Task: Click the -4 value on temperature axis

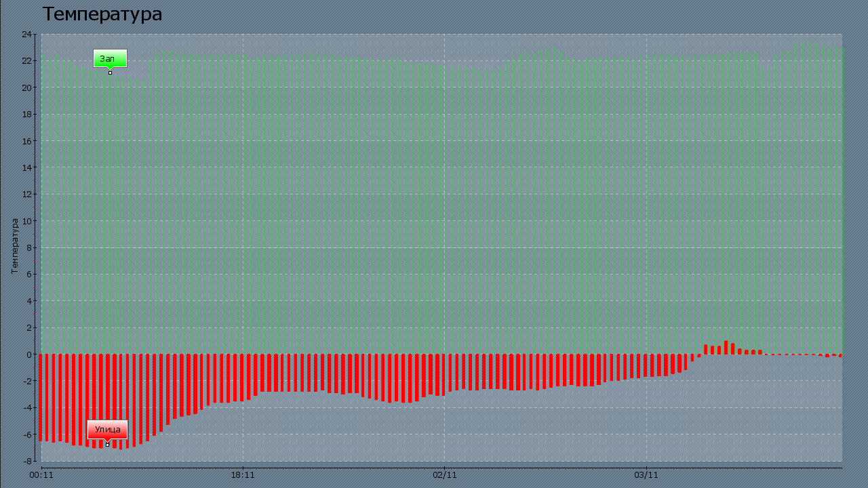Action: pos(27,407)
